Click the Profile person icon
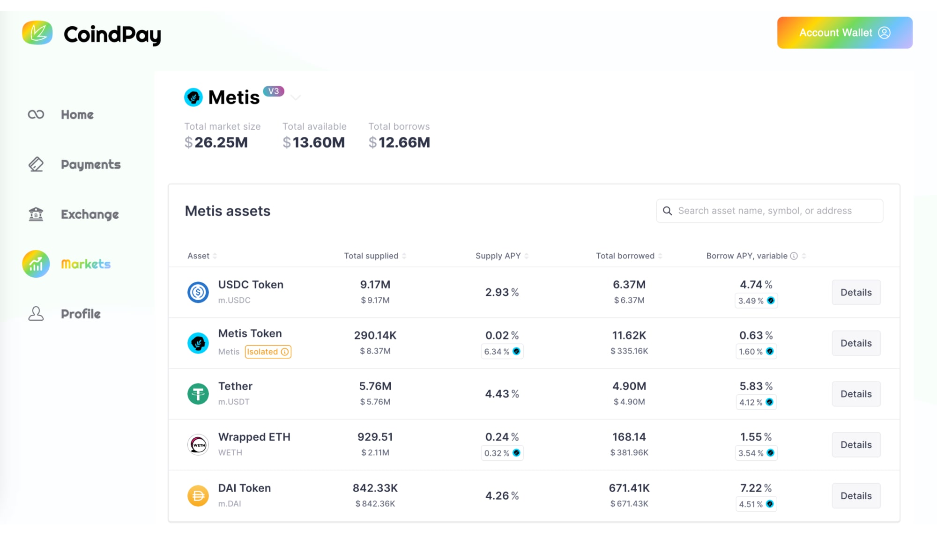 [36, 314]
